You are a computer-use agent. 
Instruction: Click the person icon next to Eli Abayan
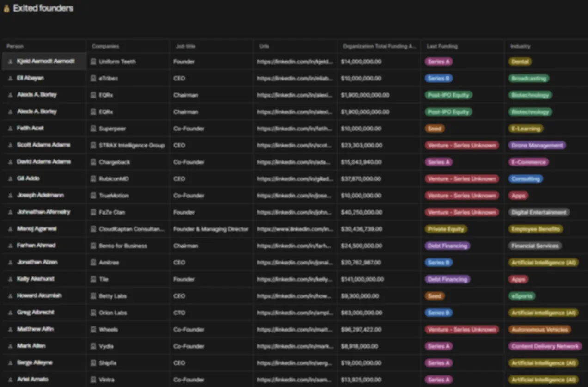pos(10,78)
